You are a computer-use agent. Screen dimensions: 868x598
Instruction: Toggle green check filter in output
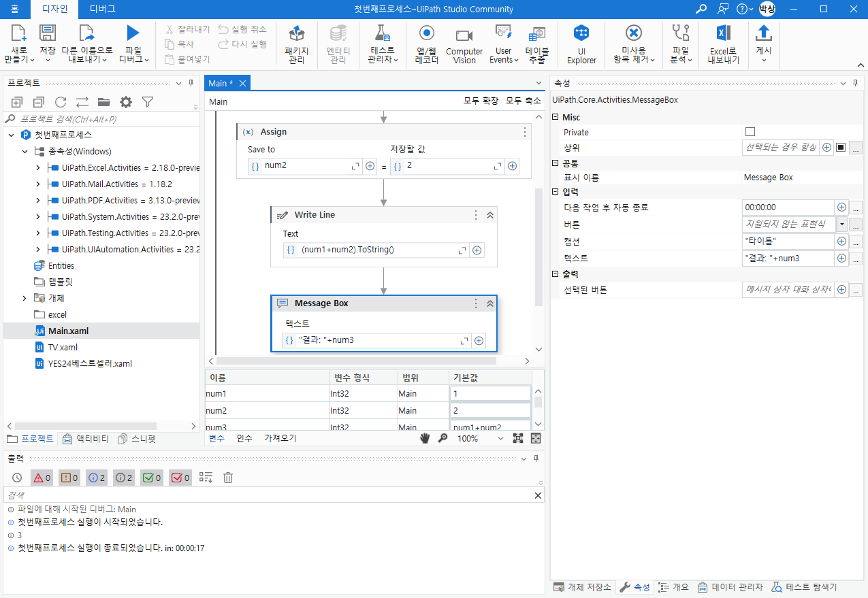point(152,478)
